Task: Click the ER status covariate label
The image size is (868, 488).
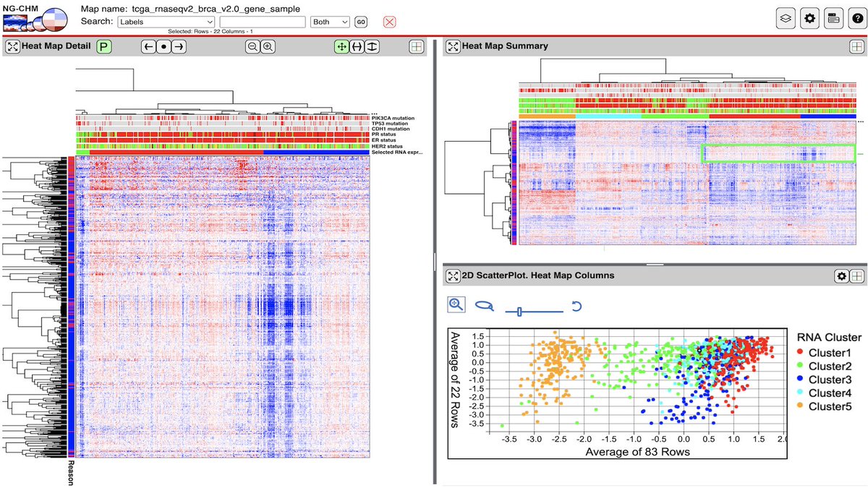Action: pos(386,141)
